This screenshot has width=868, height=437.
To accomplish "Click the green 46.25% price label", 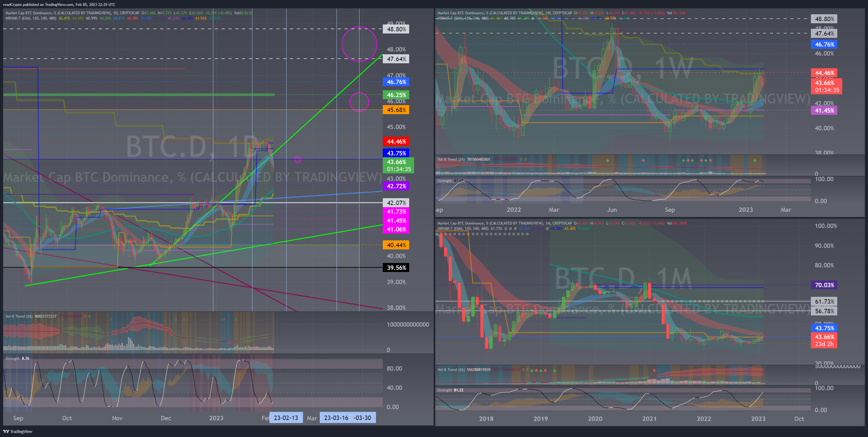I will point(396,95).
